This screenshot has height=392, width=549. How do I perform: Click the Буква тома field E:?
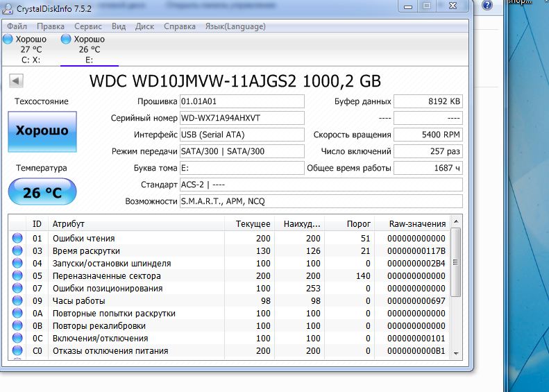click(242, 168)
